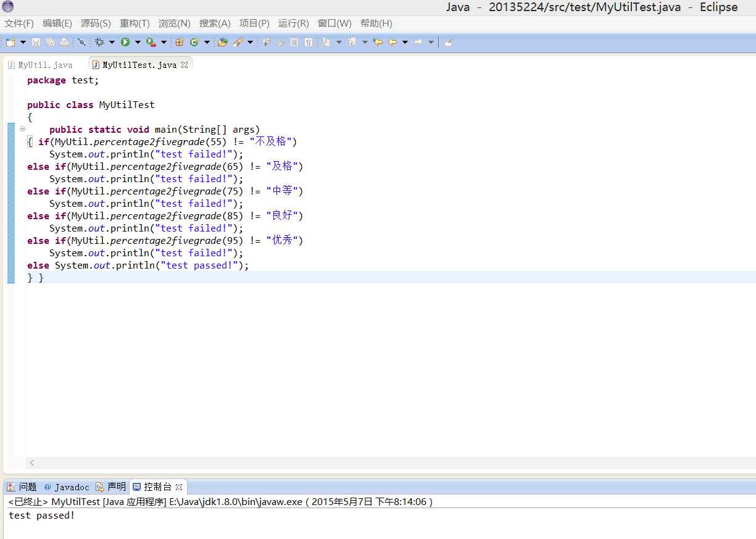Open the 帮助(H) menu
Image resolution: width=756 pixels, height=539 pixels.
376,23
